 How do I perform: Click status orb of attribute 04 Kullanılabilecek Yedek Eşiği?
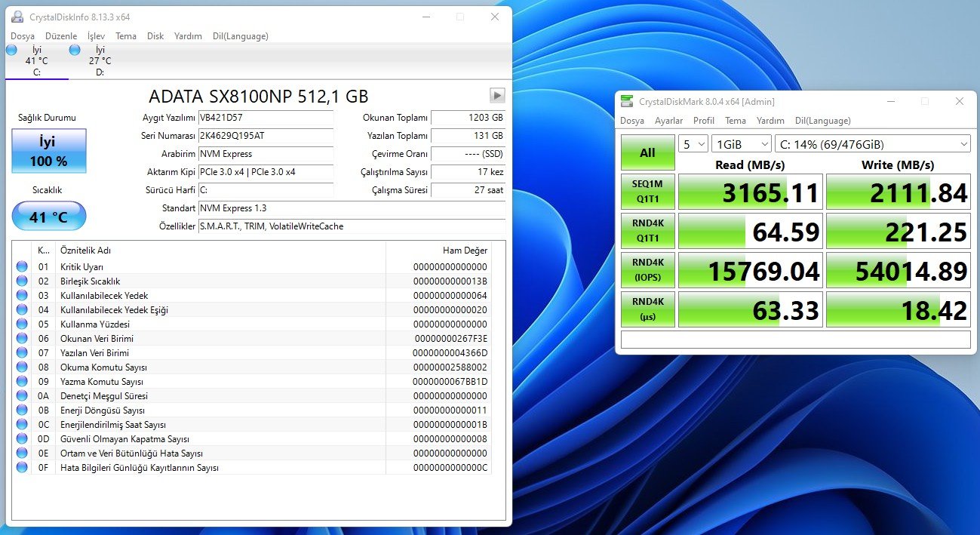22,309
